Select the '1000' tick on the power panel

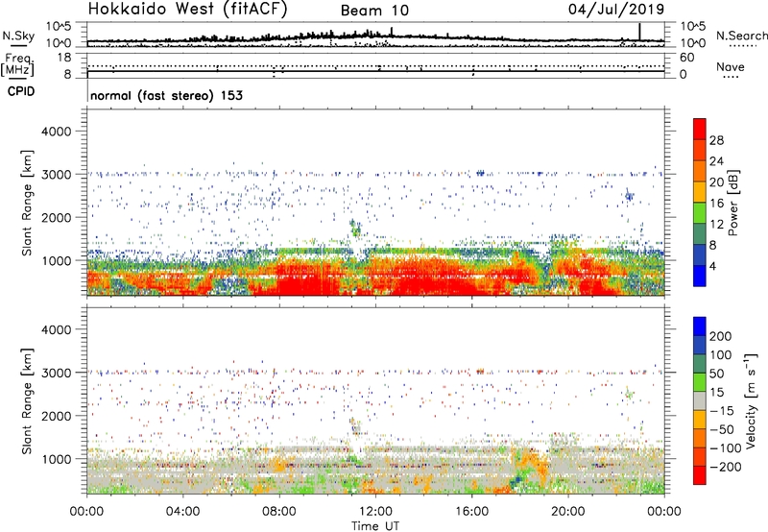click(x=56, y=260)
